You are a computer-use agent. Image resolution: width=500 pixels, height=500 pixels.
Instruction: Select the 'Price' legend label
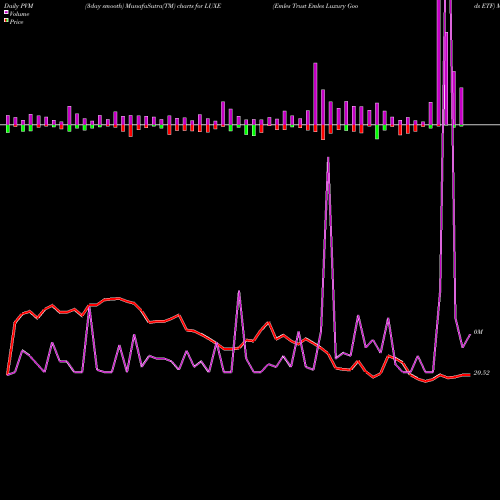(16, 22)
